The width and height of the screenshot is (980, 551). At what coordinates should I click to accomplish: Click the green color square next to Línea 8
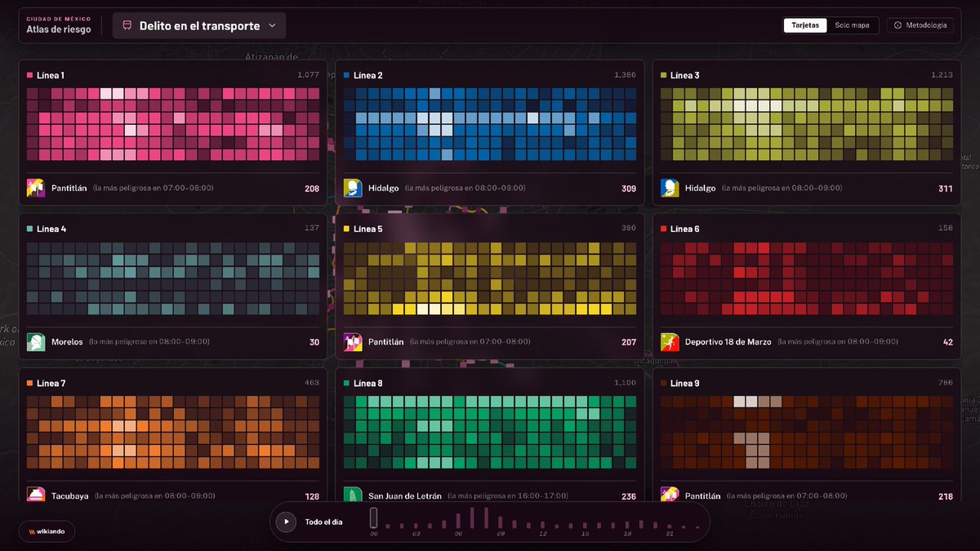(x=347, y=383)
